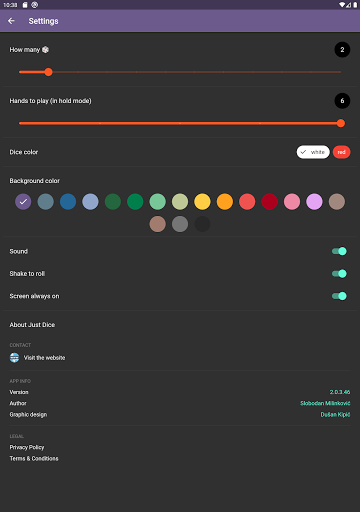Pick the black background swatch

[x=202, y=224]
